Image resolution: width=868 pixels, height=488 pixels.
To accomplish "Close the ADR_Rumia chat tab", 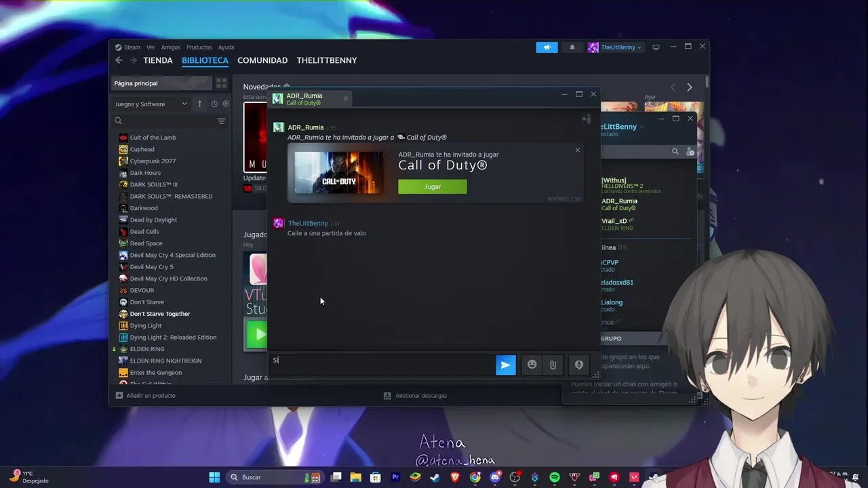I will [345, 99].
